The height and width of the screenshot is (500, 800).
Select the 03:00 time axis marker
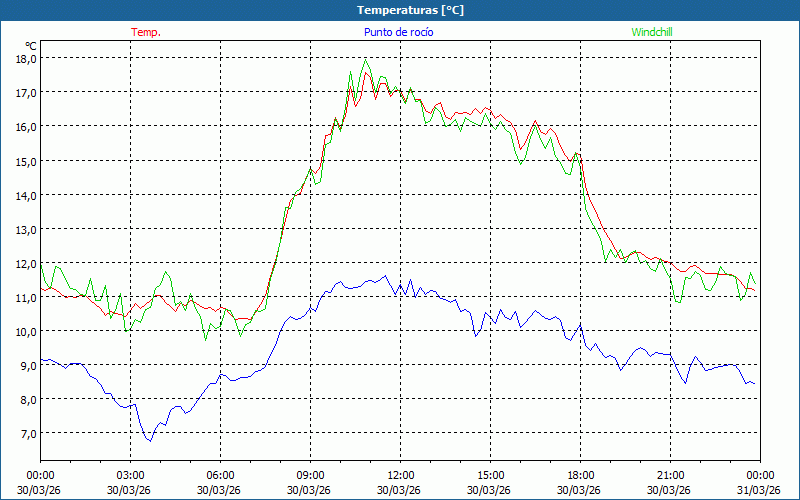[130, 475]
